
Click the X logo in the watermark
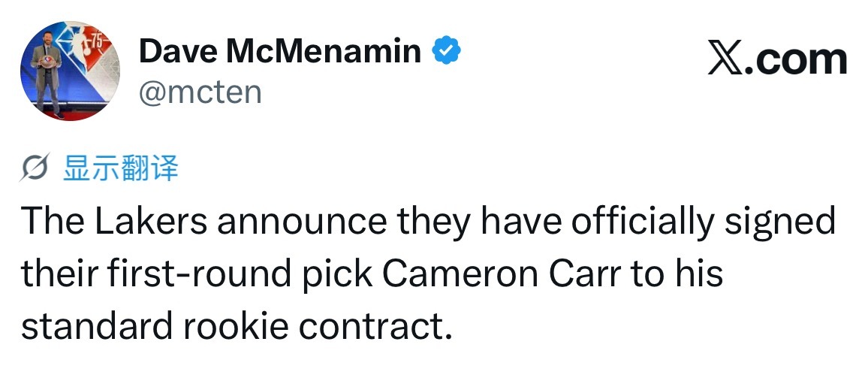click(x=725, y=60)
